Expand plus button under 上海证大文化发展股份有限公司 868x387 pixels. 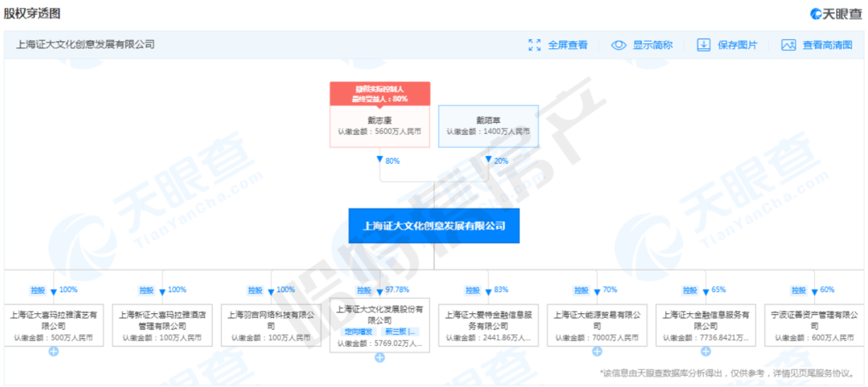(x=379, y=357)
